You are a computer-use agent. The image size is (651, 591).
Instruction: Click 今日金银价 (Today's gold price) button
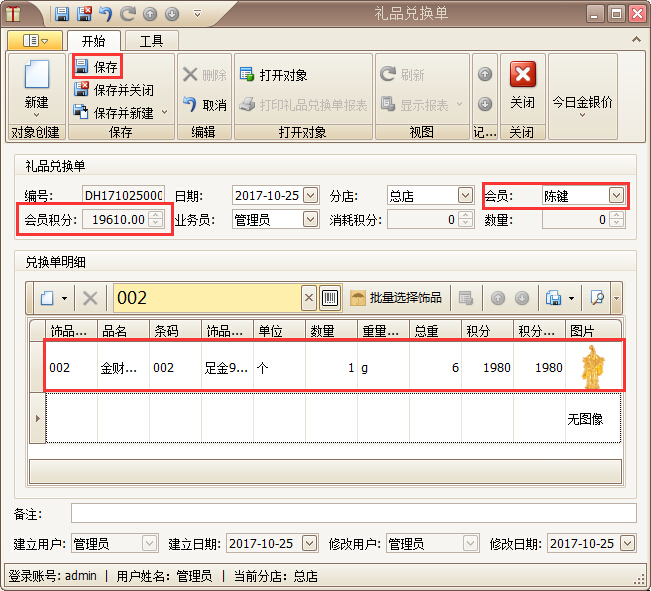pyautogui.click(x=582, y=103)
